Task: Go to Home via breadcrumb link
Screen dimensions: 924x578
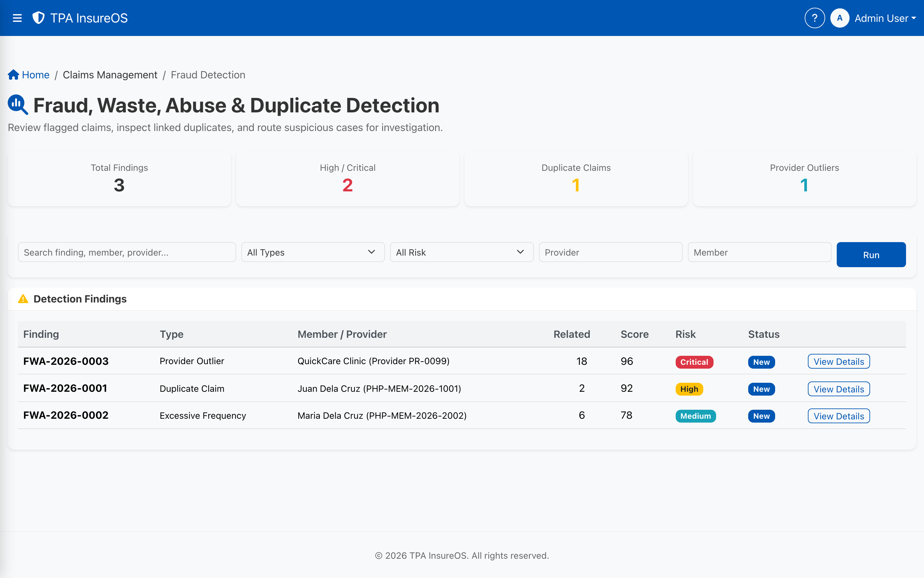Action: tap(36, 74)
